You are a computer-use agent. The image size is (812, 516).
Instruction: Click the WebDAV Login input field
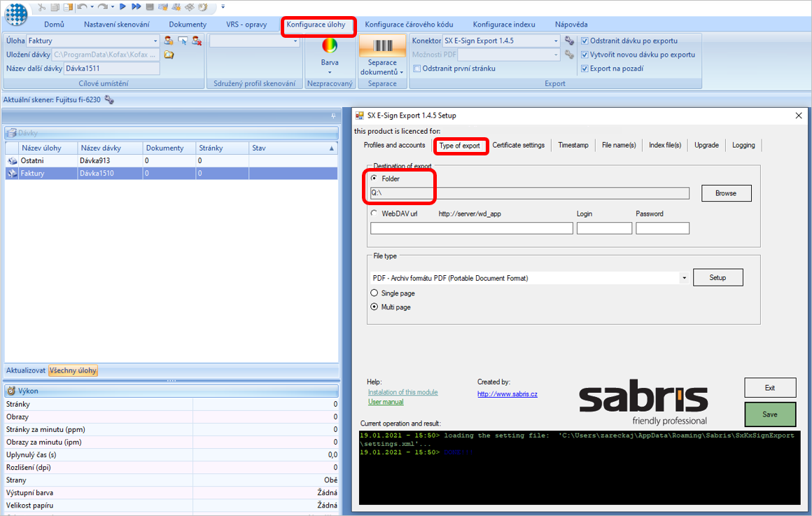tap(604, 228)
